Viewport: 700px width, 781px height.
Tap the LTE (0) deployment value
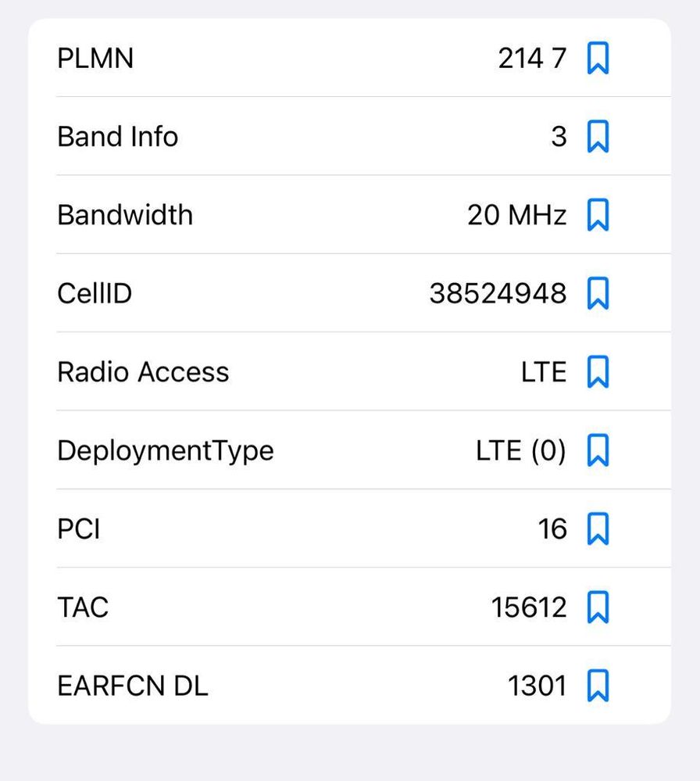click(x=520, y=451)
